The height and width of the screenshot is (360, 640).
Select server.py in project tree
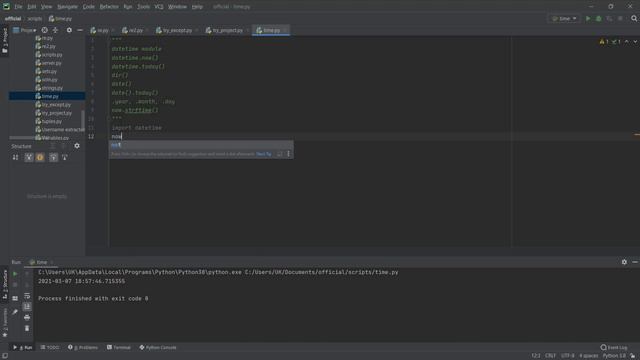tap(49, 63)
